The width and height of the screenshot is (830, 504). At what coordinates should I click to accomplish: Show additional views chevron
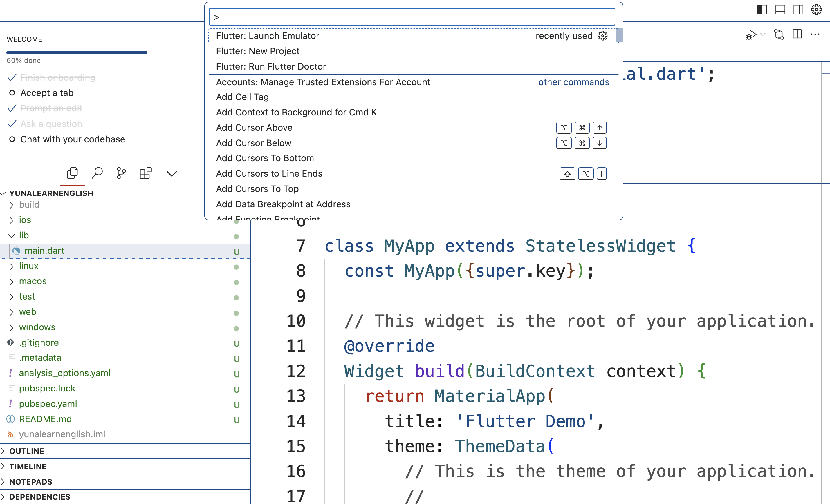coord(172,174)
